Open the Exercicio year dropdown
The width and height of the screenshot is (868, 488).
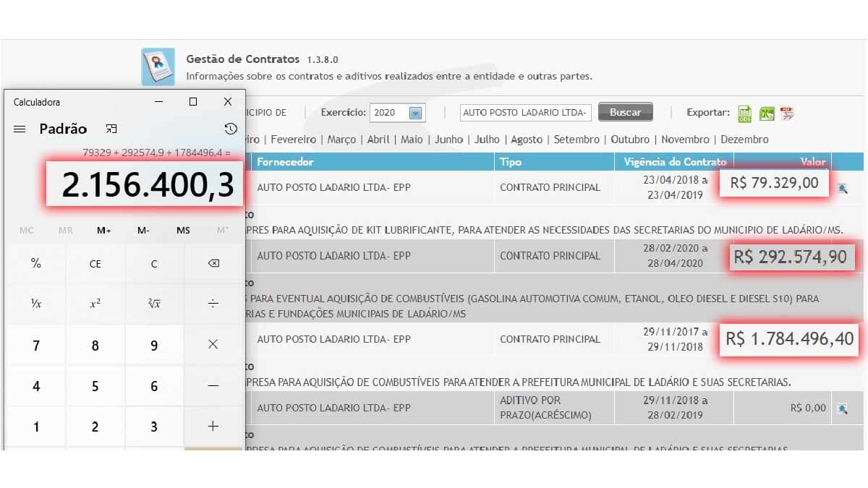coord(417,112)
